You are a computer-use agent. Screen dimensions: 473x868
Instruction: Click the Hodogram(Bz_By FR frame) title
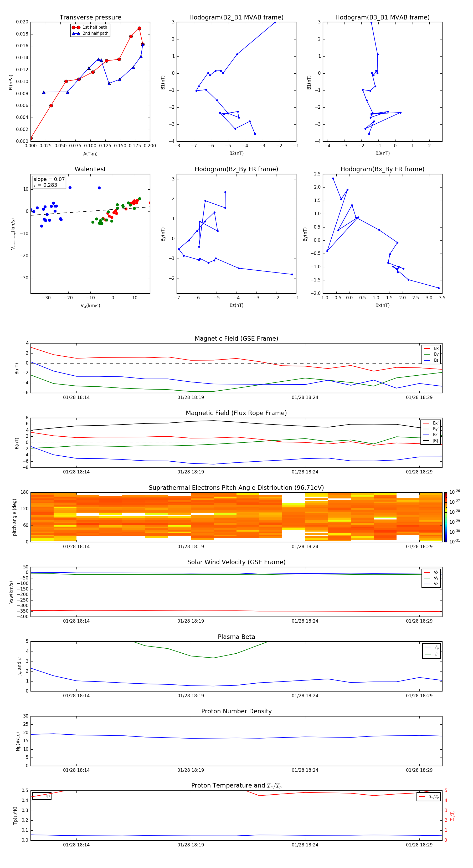coord(236,169)
